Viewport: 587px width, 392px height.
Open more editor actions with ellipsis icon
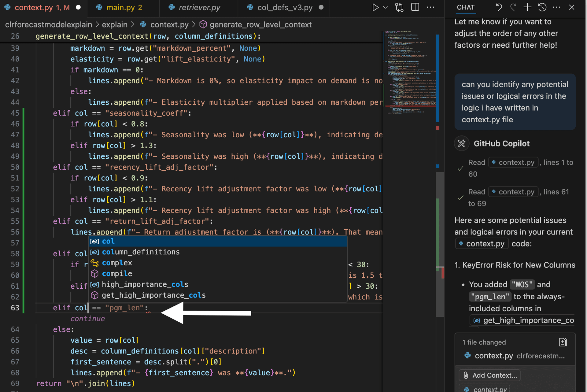[x=431, y=7]
